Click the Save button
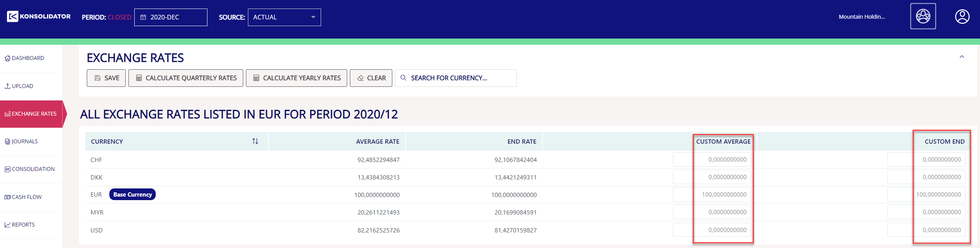Viewport: 980px width, 248px height. coord(106,78)
